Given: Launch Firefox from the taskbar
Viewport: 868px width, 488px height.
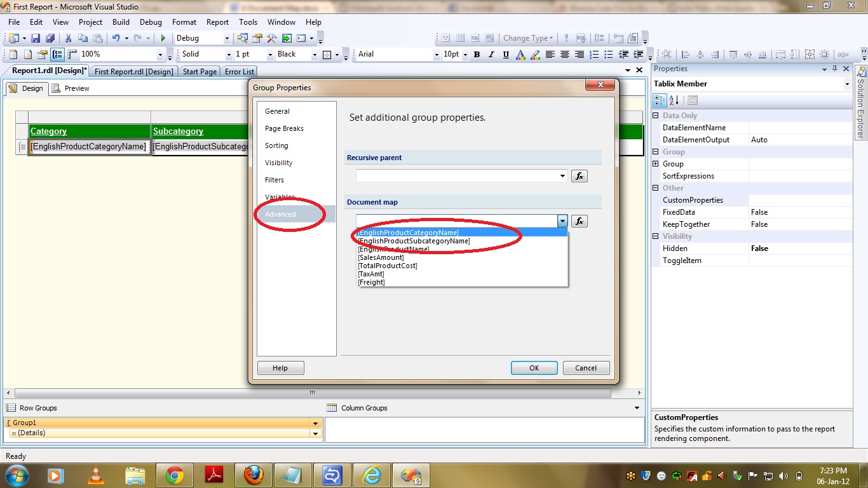Looking at the screenshot, I should (x=253, y=475).
